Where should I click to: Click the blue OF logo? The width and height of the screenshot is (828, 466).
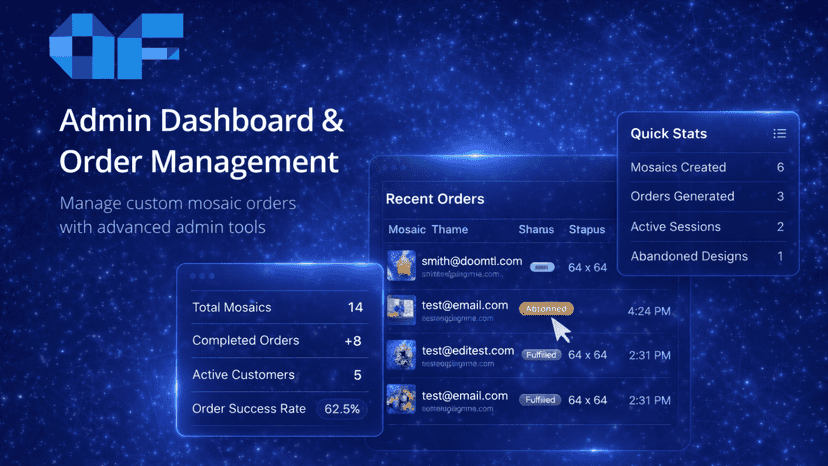point(116,46)
